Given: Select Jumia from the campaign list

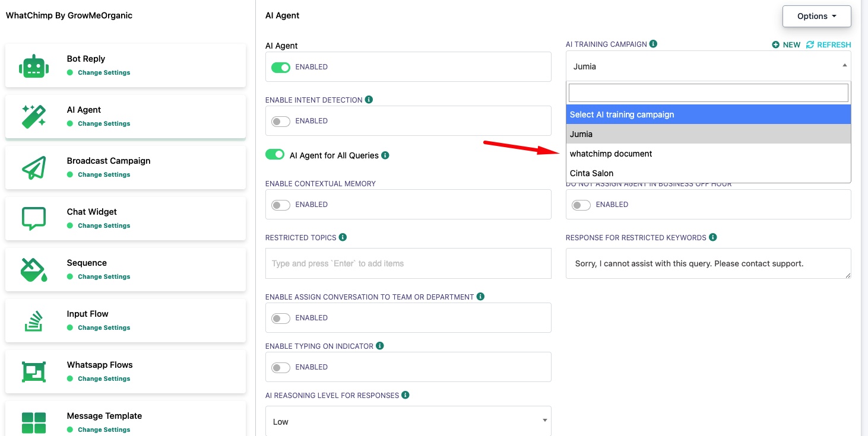Looking at the screenshot, I should [x=708, y=134].
